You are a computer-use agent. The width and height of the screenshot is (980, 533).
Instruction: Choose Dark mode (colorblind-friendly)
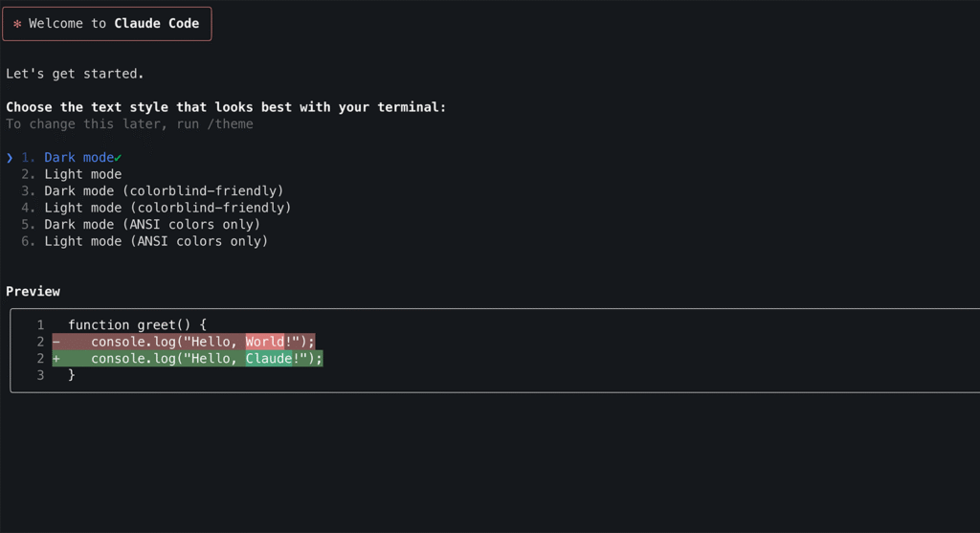tap(164, 191)
